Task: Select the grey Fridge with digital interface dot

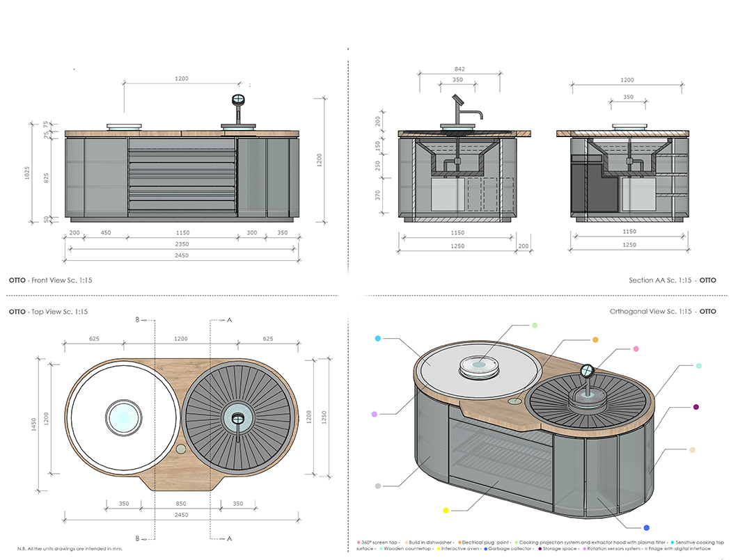Action: pos(377,486)
